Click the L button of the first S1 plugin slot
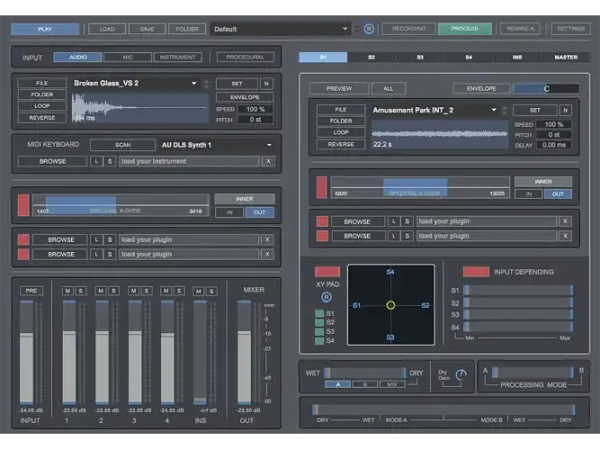The image size is (600, 450). click(x=394, y=221)
